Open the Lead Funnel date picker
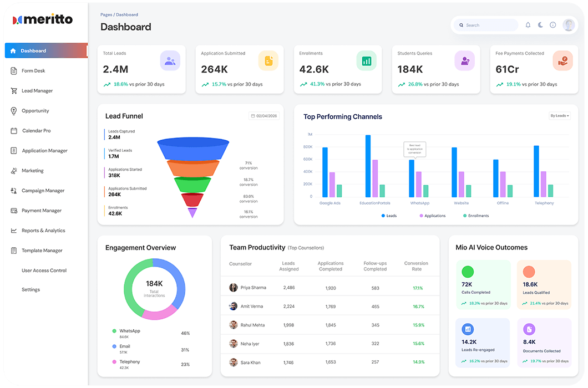Image resolution: width=588 pixels, height=388 pixels. tap(264, 116)
